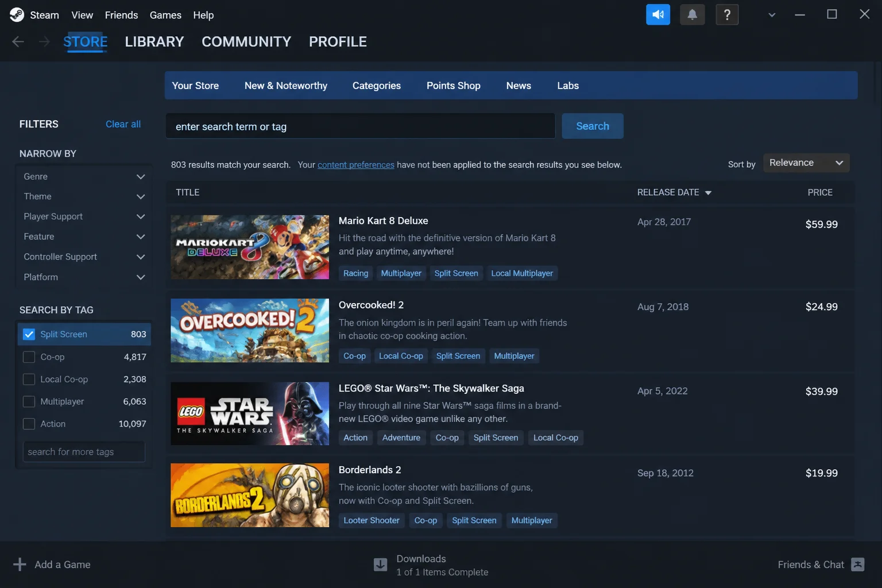This screenshot has width=882, height=588.
Task: Click Looter Shooter tag on Borderlands 2
Action: [372, 520]
